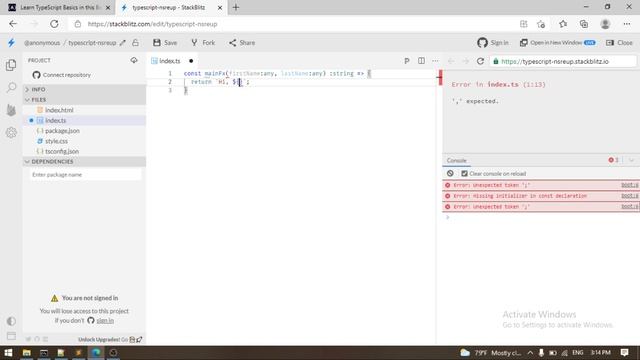
Task: Open Windows Start menu
Action: 8,353
